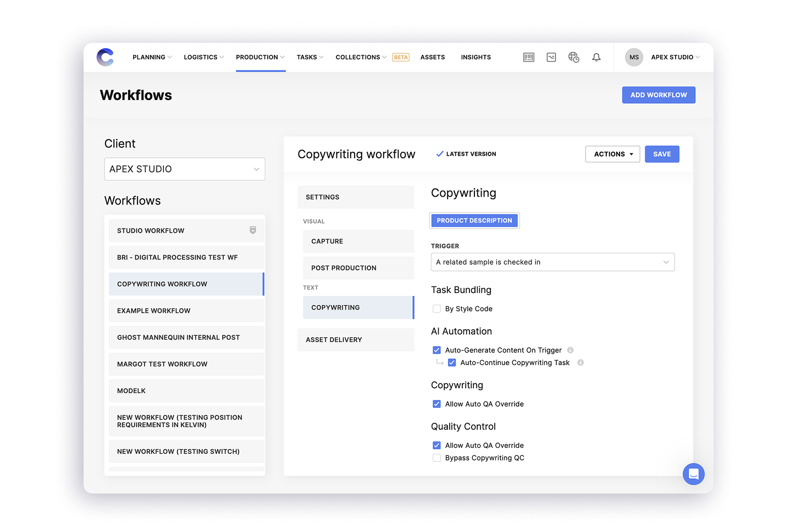Click the Product Description button
Viewport: 796px width, 532px height.
click(x=474, y=220)
